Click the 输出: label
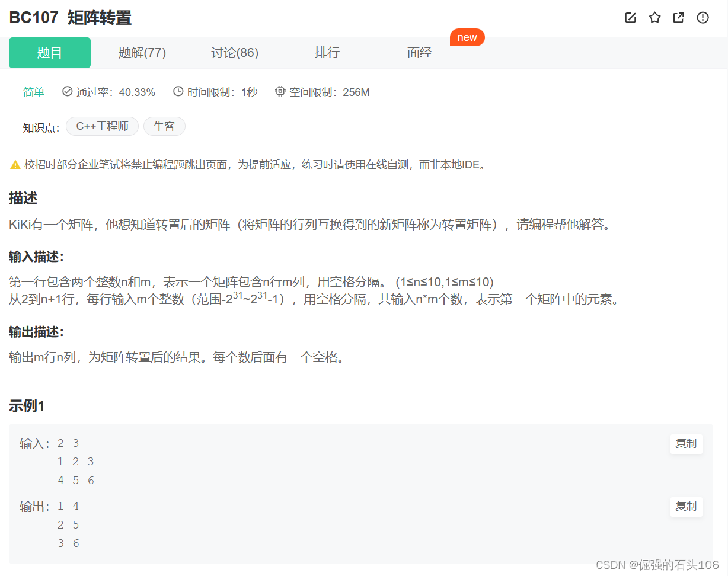 (36, 506)
